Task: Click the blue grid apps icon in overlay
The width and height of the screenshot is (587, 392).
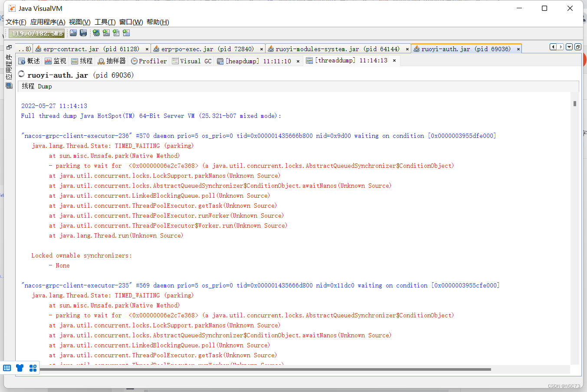Action: click(33, 368)
